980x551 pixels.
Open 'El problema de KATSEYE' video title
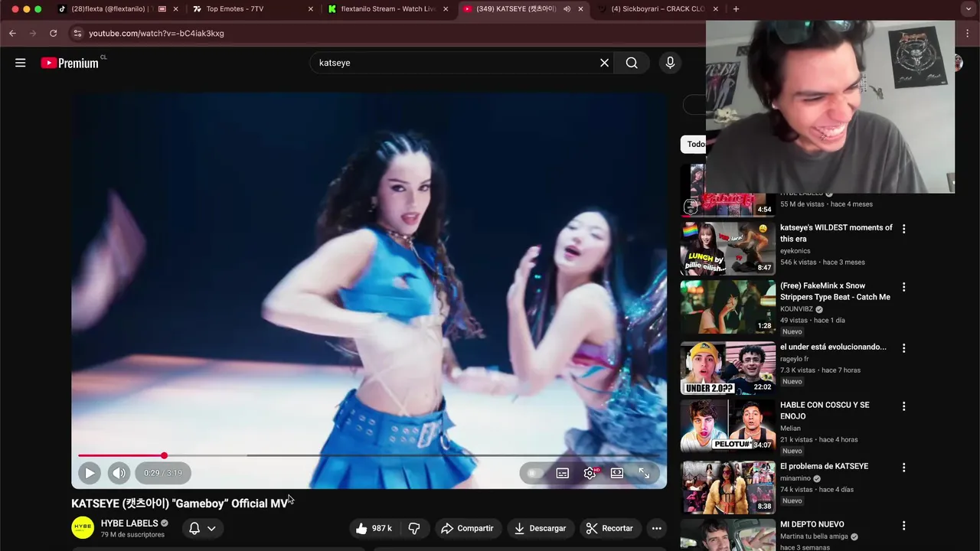824,466
